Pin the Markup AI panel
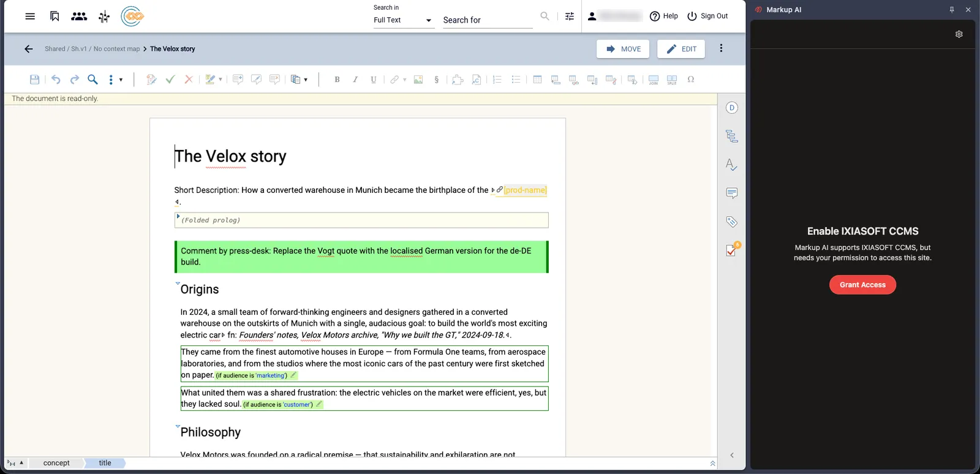This screenshot has width=980, height=474. (x=952, y=10)
